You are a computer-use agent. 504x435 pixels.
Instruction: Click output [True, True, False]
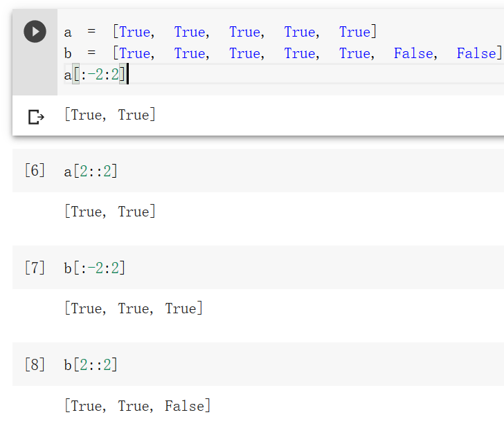[x=138, y=406]
